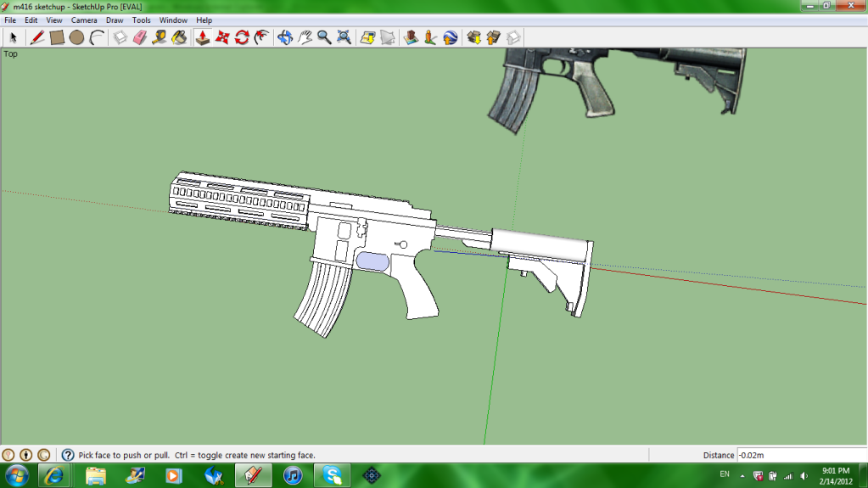This screenshot has height=488, width=868.
Task: Open the View menu
Action: point(53,20)
